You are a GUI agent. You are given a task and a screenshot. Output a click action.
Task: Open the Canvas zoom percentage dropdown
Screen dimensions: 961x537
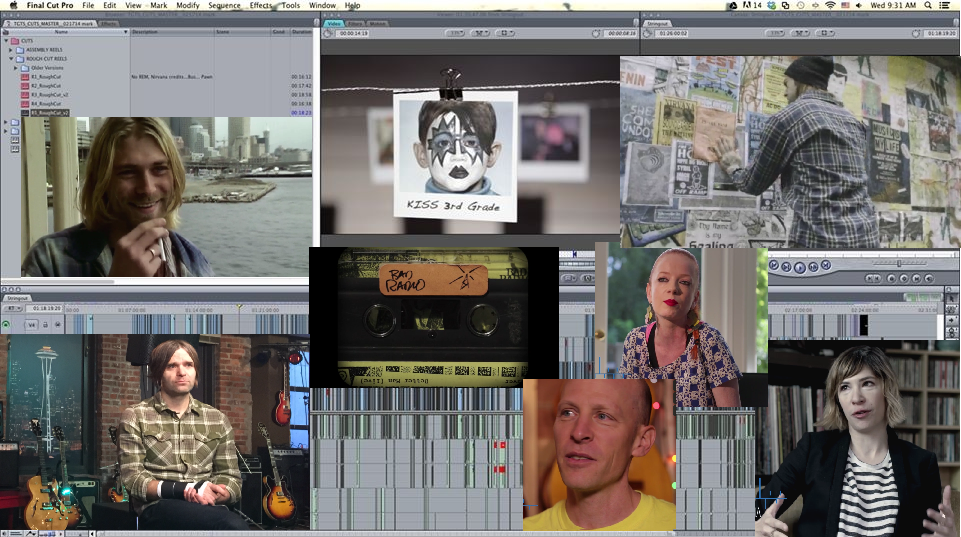tap(777, 33)
